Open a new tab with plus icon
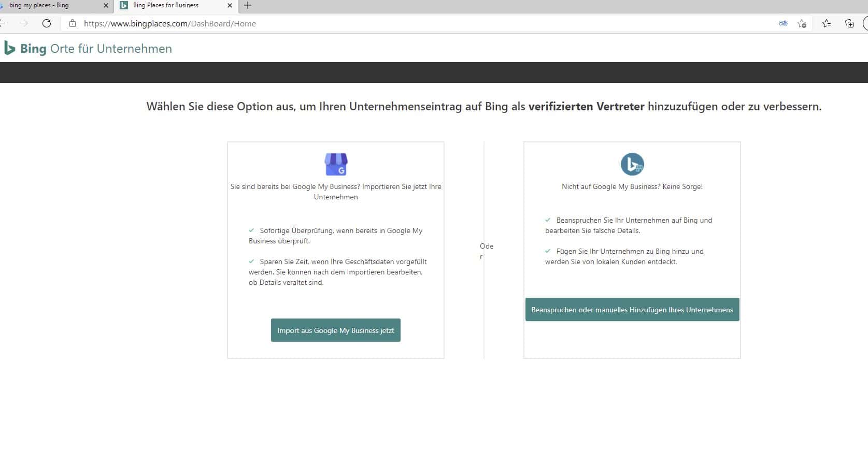The height and width of the screenshot is (450, 868). [x=248, y=5]
